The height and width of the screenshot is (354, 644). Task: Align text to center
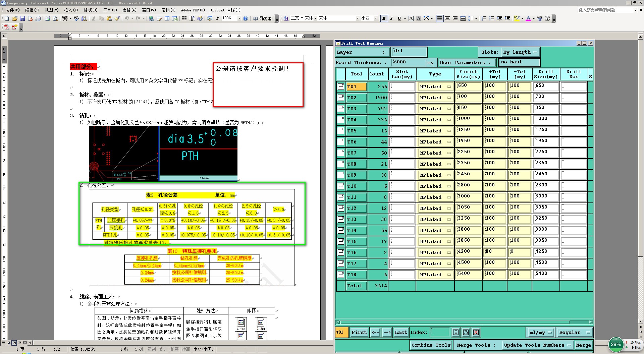pos(447,18)
